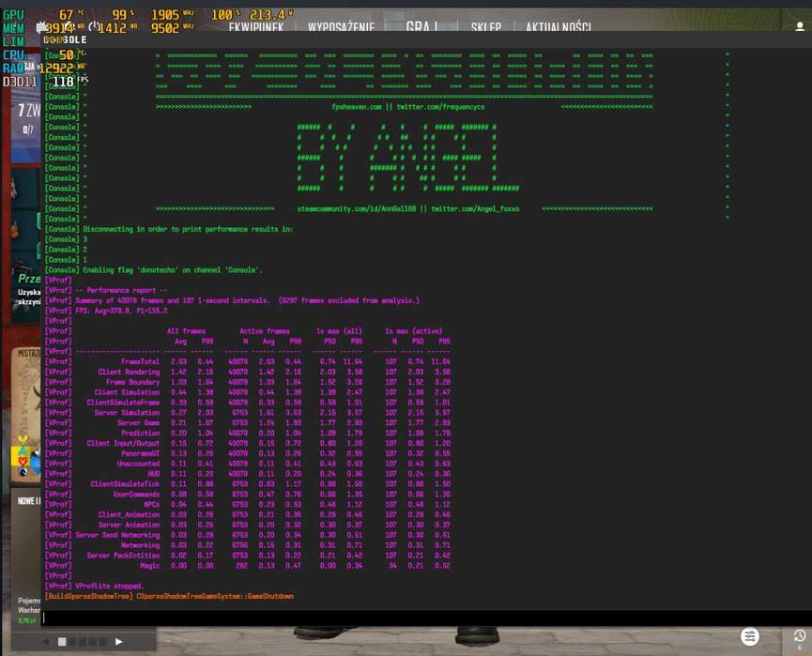Advance news carousel with the right arrow

(118, 642)
